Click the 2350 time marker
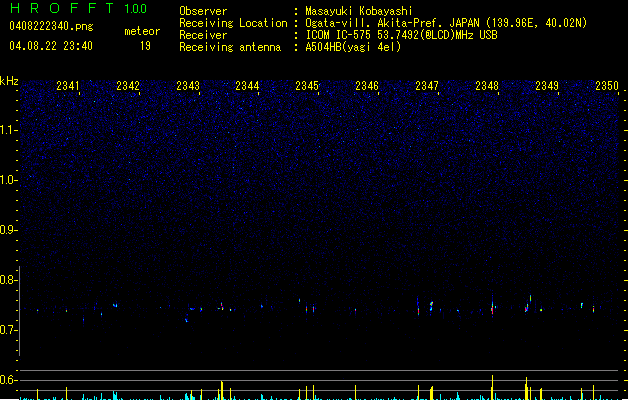 tap(607, 86)
